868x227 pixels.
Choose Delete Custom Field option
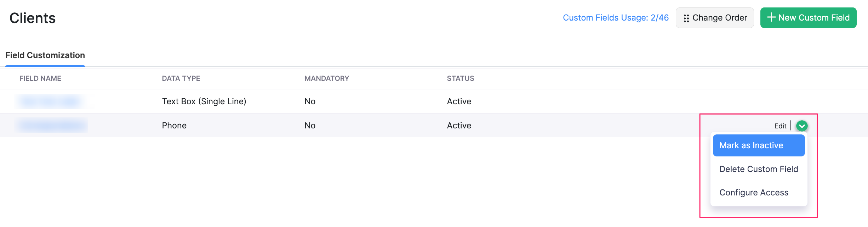759,169
